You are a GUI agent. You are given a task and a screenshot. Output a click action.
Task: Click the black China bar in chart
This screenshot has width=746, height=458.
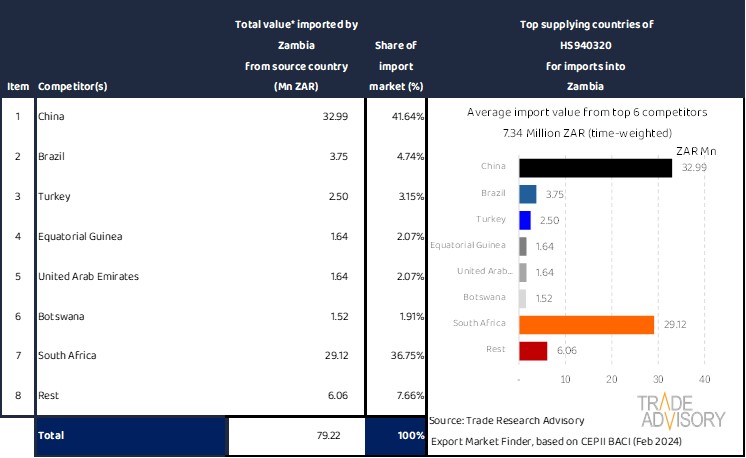(x=596, y=168)
